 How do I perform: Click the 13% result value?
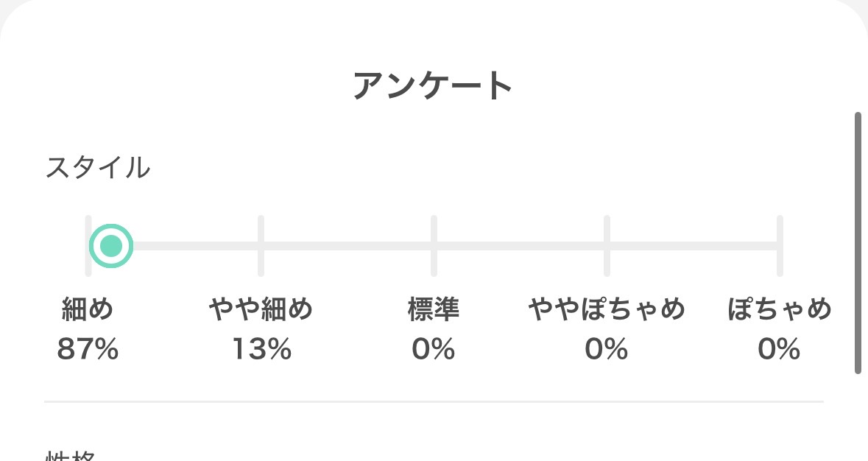click(x=261, y=350)
